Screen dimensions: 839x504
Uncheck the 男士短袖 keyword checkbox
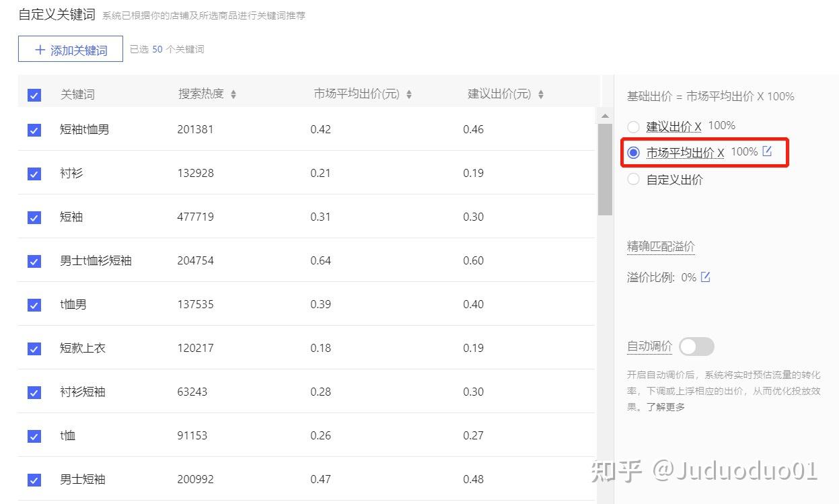[x=34, y=480]
